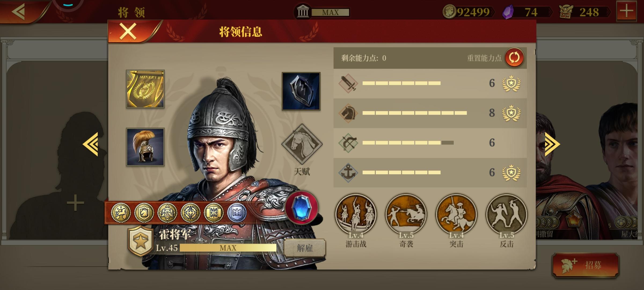
Task: Tap the plus button to add currency
Action: [626, 11]
